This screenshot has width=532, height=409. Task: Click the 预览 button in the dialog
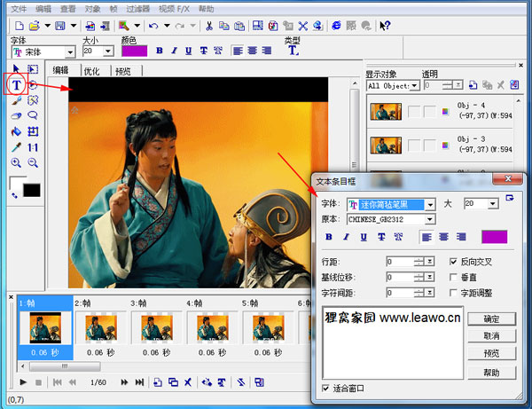(x=491, y=353)
